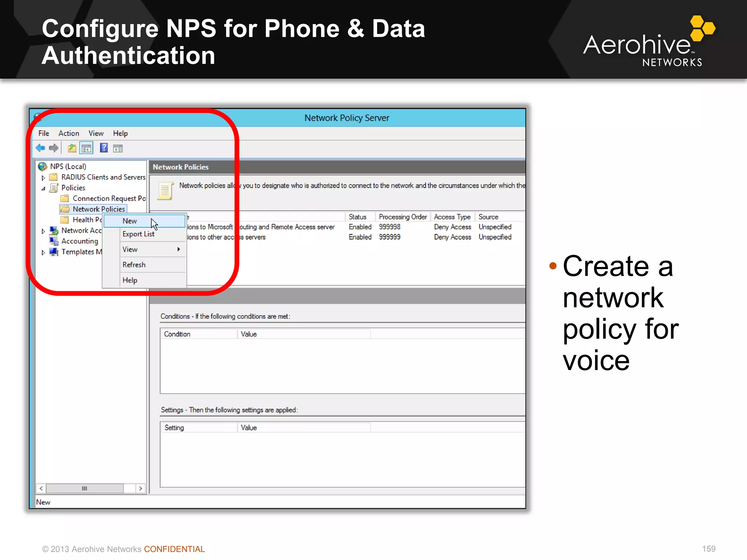Select NPS (Local) tree root
Image resolution: width=747 pixels, height=560 pixels.
(x=68, y=166)
